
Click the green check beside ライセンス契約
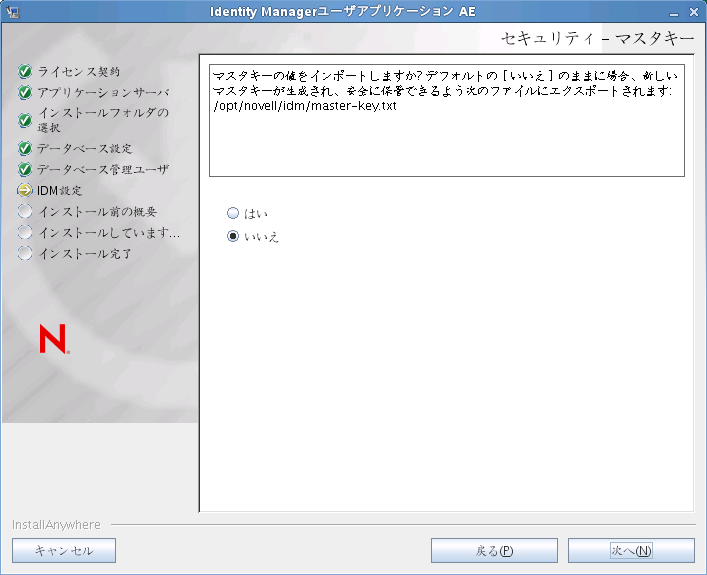pyautogui.click(x=25, y=71)
